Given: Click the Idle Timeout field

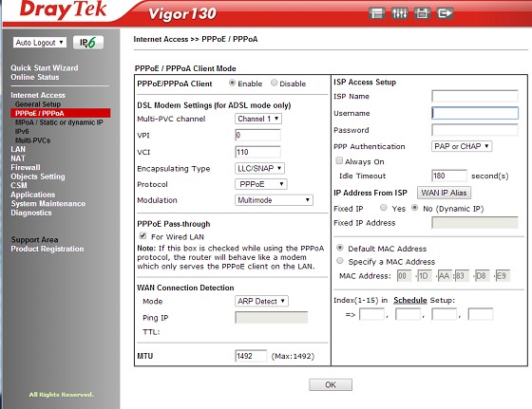Looking at the screenshot, I should pos(449,176).
